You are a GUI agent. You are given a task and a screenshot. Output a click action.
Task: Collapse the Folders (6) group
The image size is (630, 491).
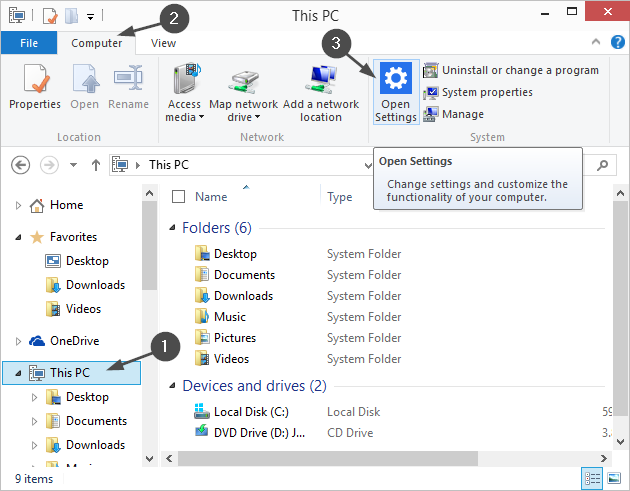pos(172,227)
